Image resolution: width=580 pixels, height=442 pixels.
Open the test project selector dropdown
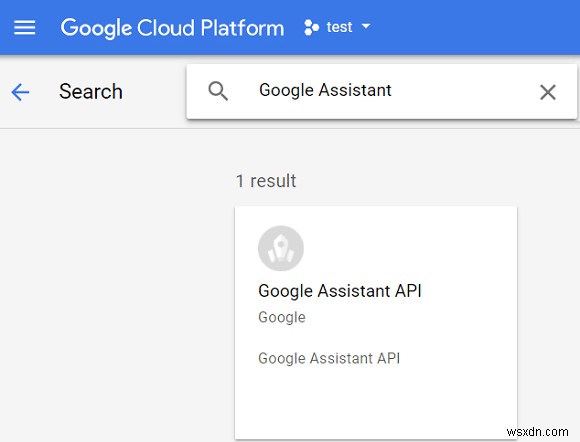coord(337,27)
